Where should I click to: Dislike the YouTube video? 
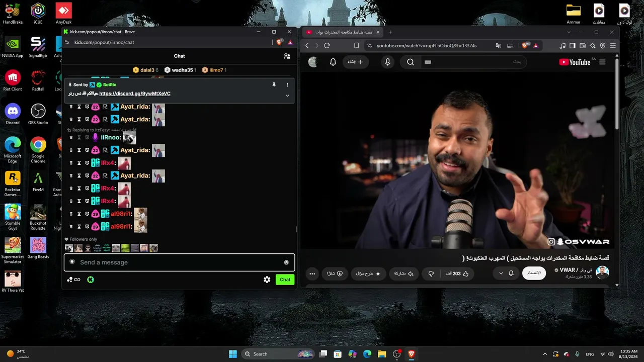pyautogui.click(x=431, y=274)
